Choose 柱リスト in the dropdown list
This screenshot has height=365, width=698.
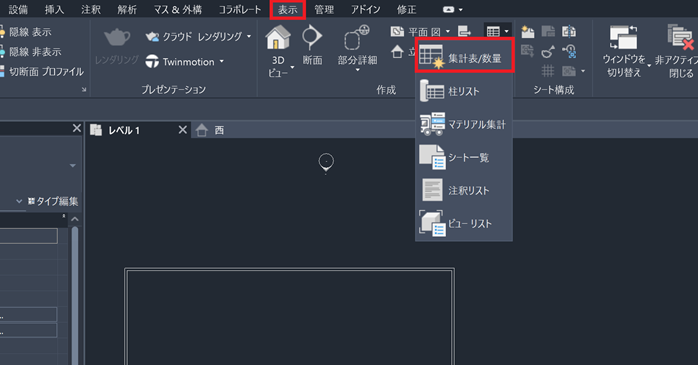coord(464,91)
